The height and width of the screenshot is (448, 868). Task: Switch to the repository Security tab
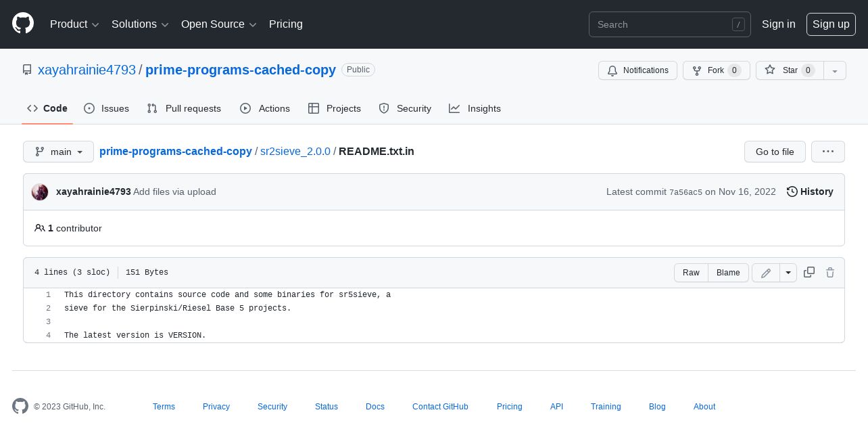click(405, 108)
